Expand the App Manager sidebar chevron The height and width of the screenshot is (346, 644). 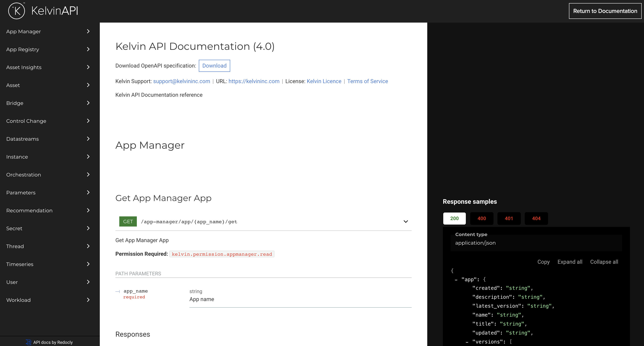88,31
